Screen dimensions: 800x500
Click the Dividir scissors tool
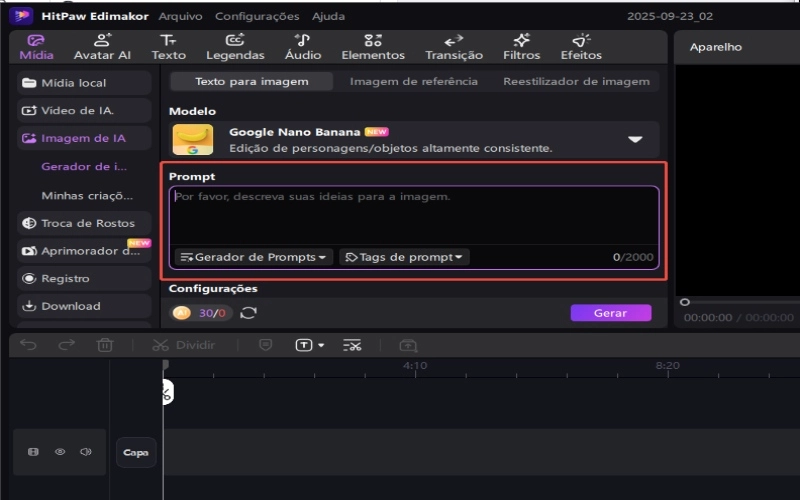point(184,345)
